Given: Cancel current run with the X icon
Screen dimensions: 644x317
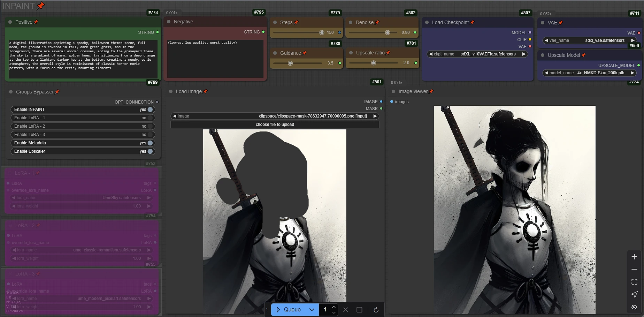Looking at the screenshot, I should pos(346,310).
